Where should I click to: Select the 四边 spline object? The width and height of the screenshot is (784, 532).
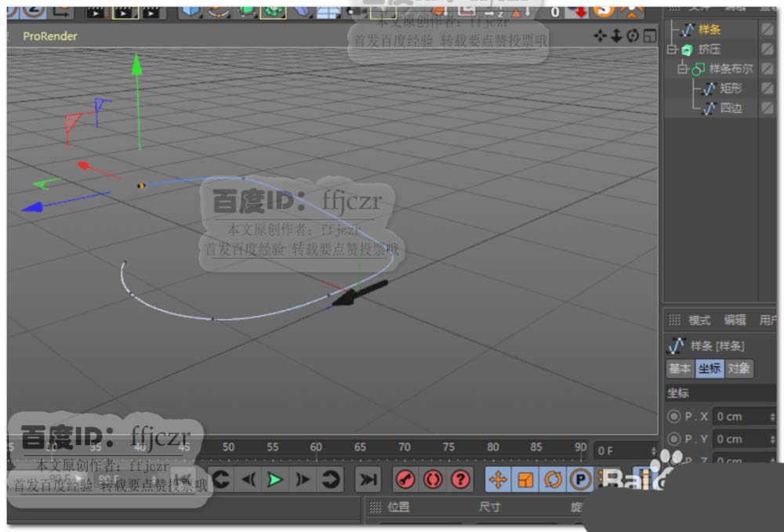click(731, 108)
